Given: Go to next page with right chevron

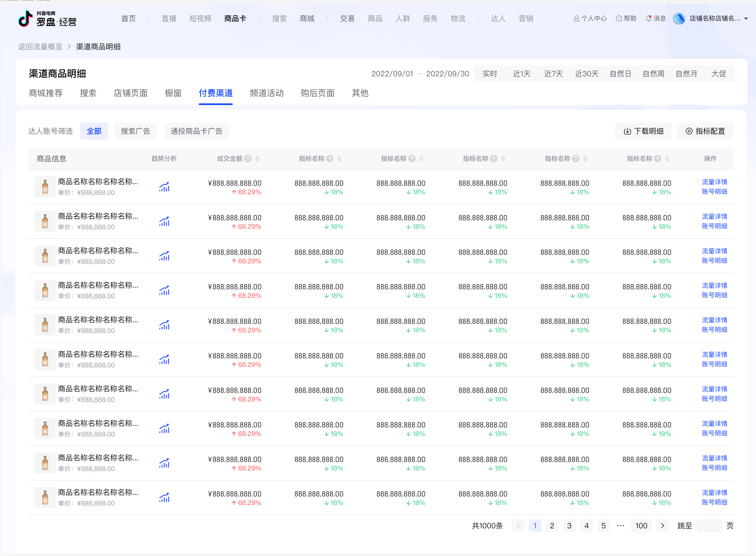Looking at the screenshot, I should 662,526.
